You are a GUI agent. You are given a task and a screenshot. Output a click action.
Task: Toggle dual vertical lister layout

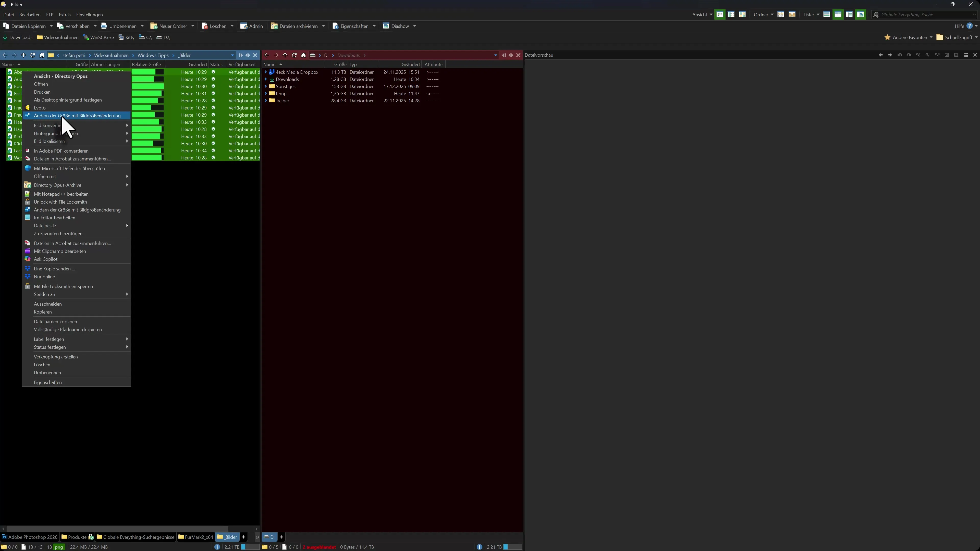tap(838, 15)
